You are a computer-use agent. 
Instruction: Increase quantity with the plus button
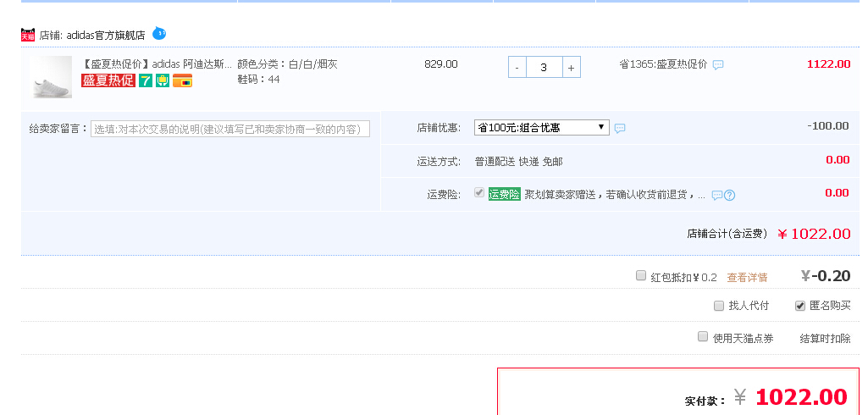(x=572, y=68)
